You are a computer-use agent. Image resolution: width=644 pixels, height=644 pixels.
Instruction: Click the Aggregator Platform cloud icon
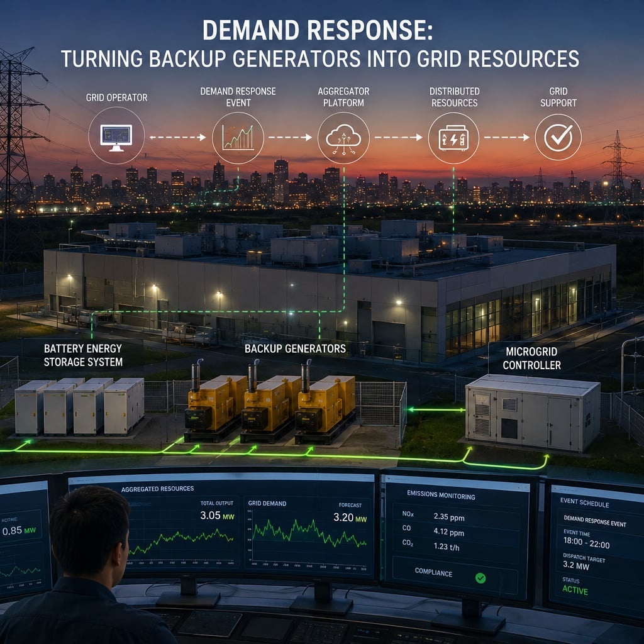pyautogui.click(x=343, y=138)
